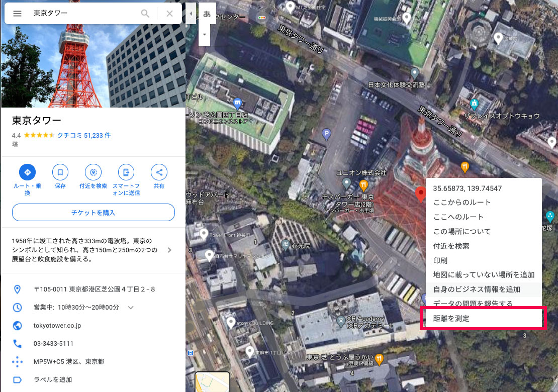Image resolution: width=558 pixels, height=392 pixels.
Task: Click the XR Academy school marker
Action: 341,321
